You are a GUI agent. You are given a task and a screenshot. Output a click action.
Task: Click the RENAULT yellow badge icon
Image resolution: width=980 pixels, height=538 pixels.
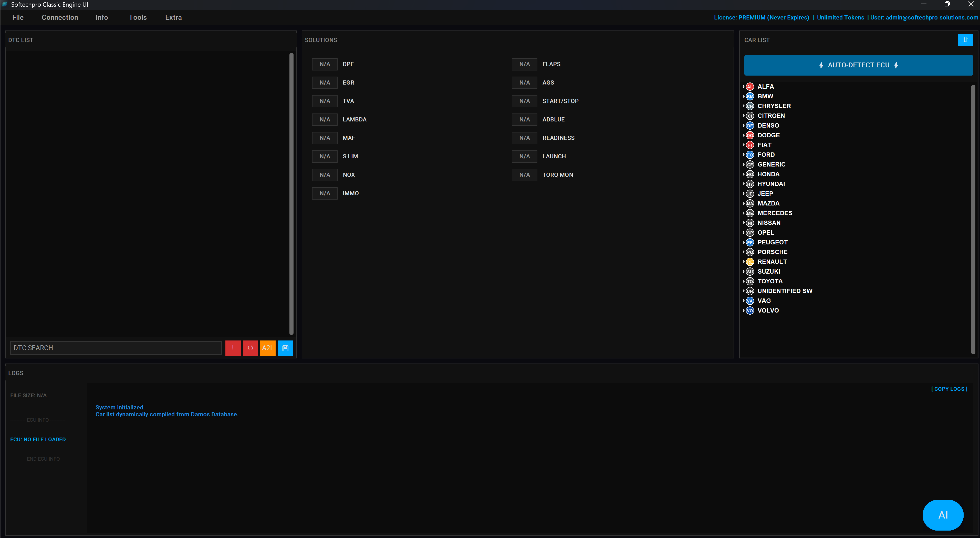[750, 262]
